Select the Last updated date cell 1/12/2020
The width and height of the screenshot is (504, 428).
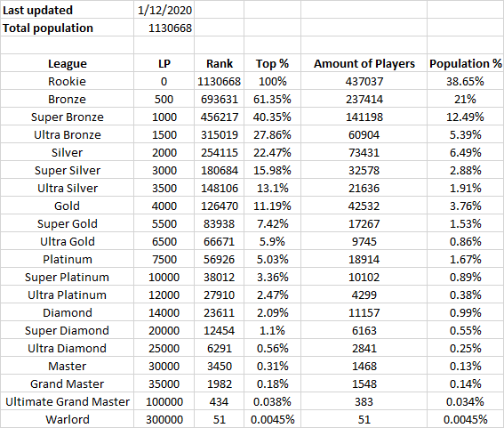coord(164,10)
